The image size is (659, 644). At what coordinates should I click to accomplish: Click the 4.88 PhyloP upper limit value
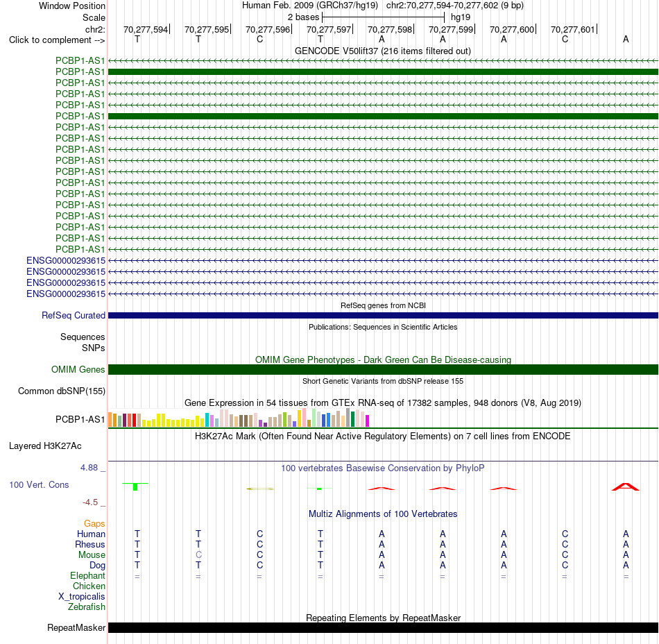point(89,468)
